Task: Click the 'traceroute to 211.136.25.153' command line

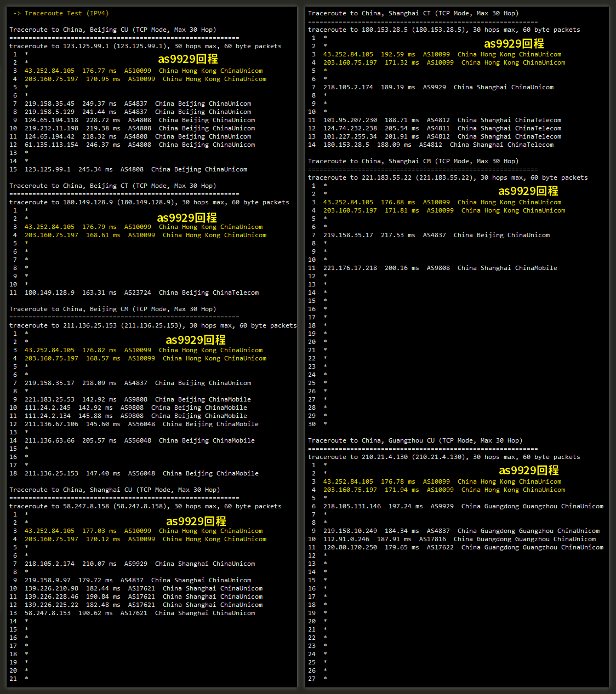Action: tap(153, 325)
